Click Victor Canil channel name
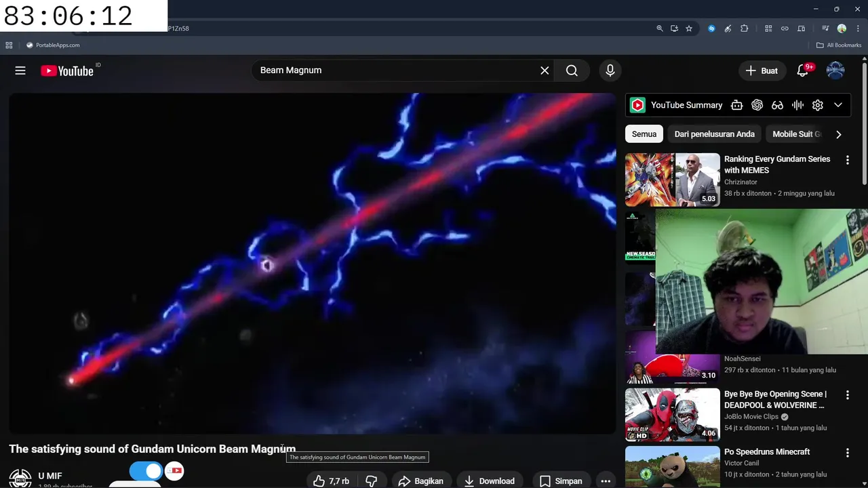 [x=742, y=463]
